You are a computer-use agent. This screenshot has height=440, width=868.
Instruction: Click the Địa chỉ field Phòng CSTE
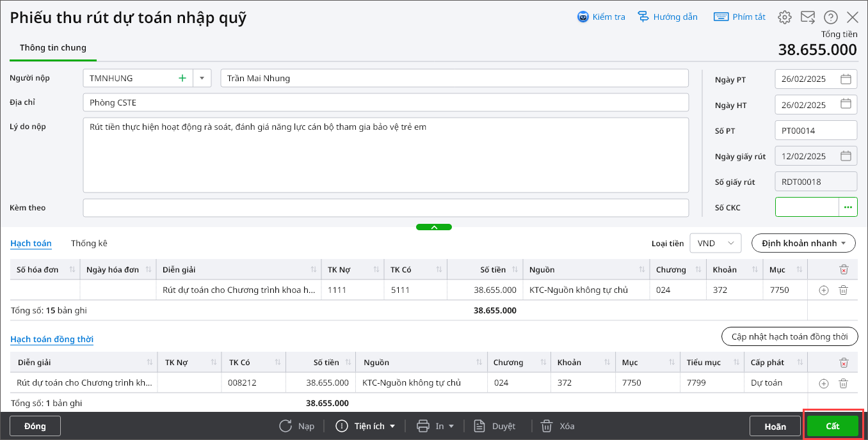click(386, 102)
